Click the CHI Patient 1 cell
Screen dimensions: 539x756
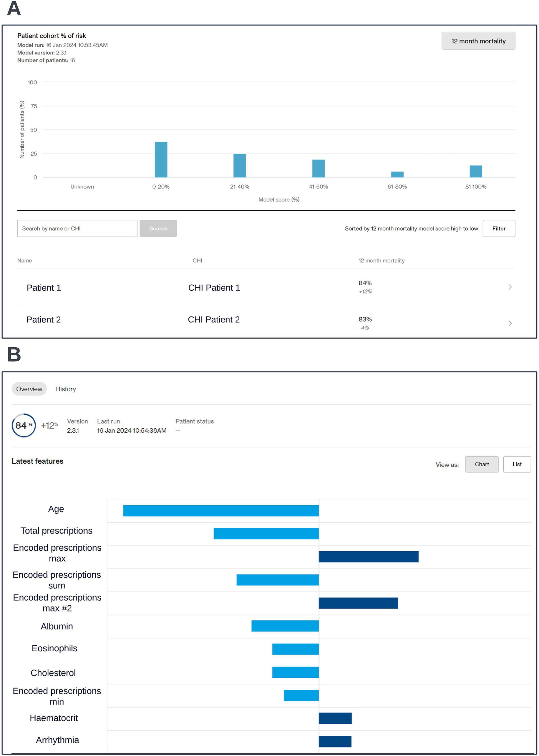click(214, 287)
